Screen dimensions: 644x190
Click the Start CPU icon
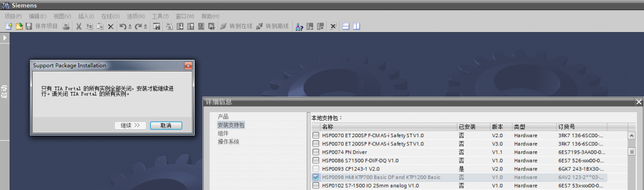(x=310, y=26)
